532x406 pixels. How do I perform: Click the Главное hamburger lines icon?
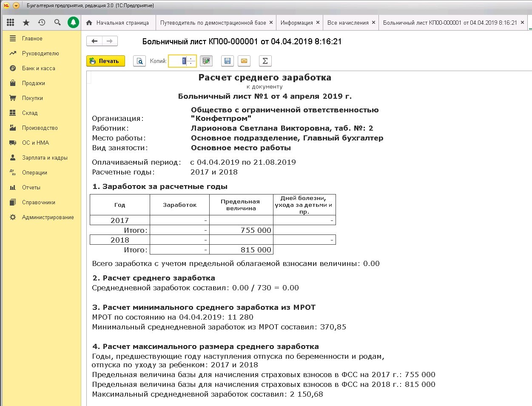tap(13, 38)
